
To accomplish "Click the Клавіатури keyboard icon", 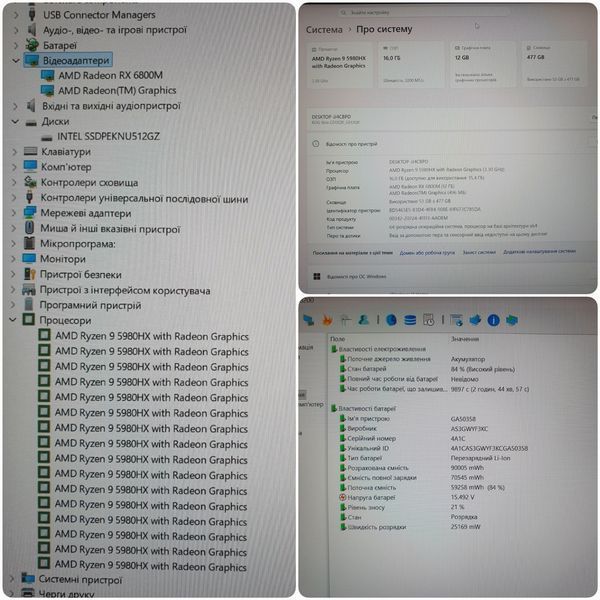I will tap(31, 152).
